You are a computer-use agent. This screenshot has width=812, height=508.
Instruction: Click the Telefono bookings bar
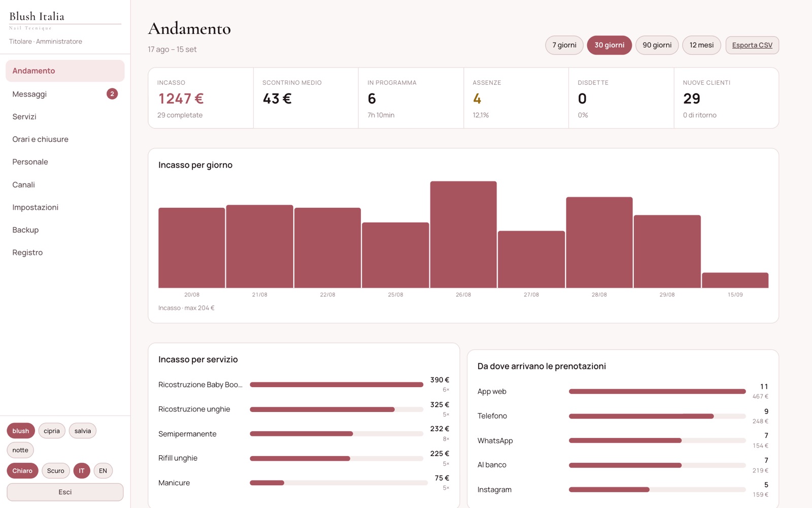click(x=657, y=416)
